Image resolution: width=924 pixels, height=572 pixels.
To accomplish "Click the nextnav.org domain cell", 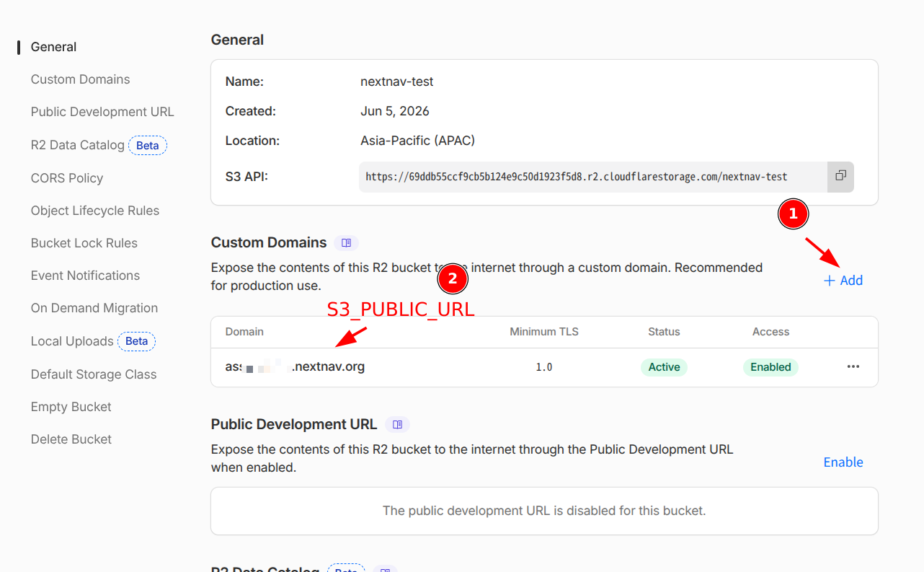I will (295, 366).
